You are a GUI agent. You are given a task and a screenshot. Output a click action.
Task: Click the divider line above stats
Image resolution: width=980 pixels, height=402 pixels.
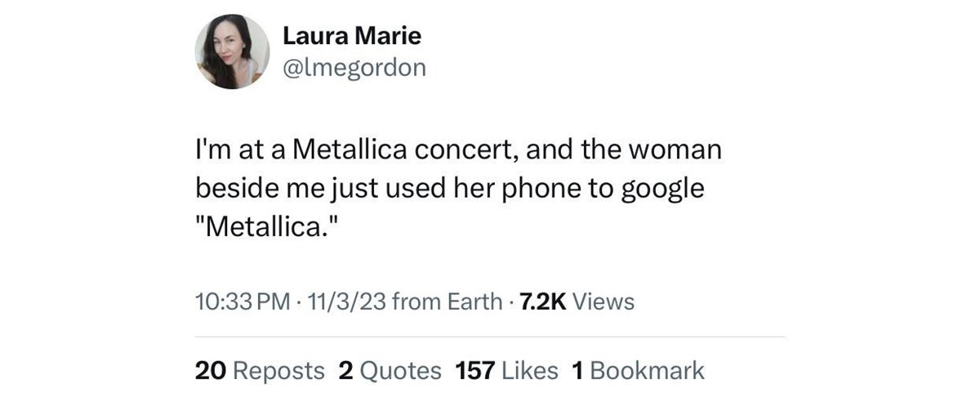(x=490, y=337)
